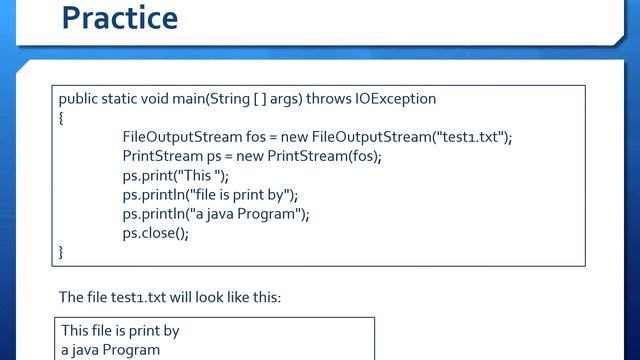Click the println "a java Program" line

tap(216, 214)
